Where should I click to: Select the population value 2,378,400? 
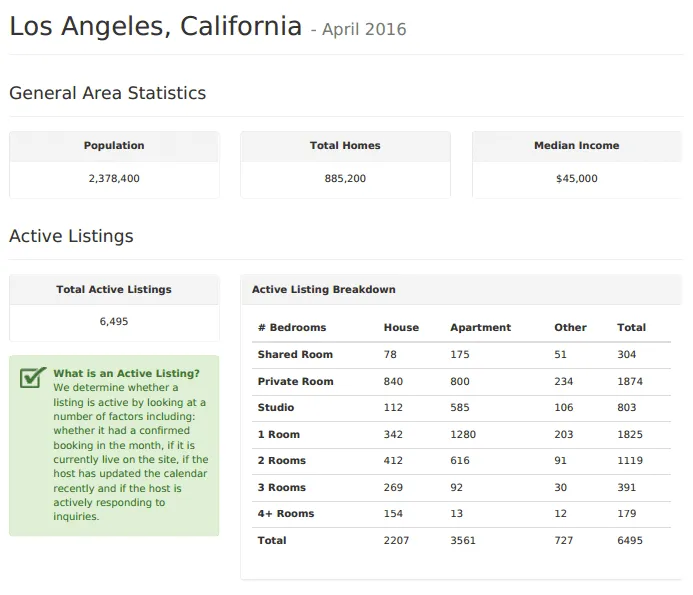tap(114, 179)
